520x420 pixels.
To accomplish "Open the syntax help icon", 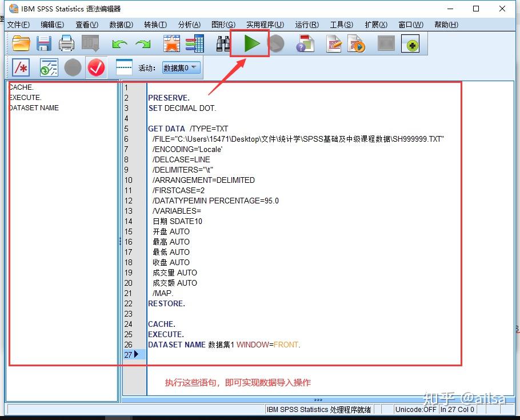I will pos(305,43).
